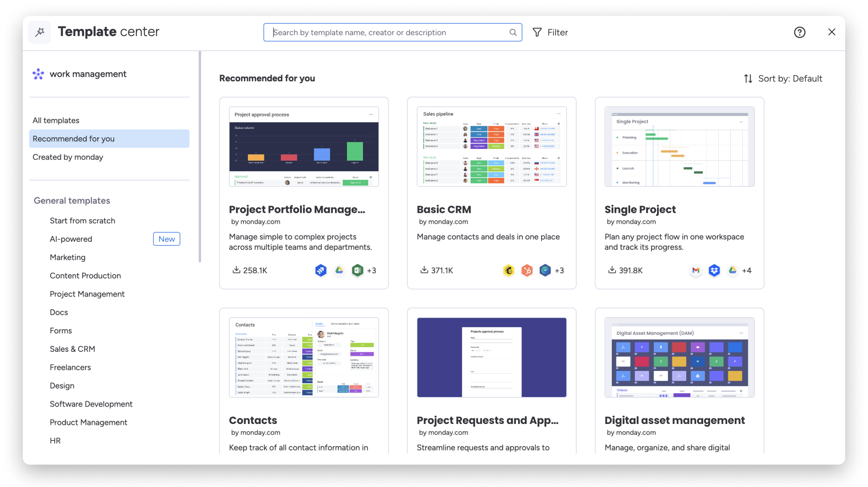Open the Digital asset management thumbnail

(679, 357)
